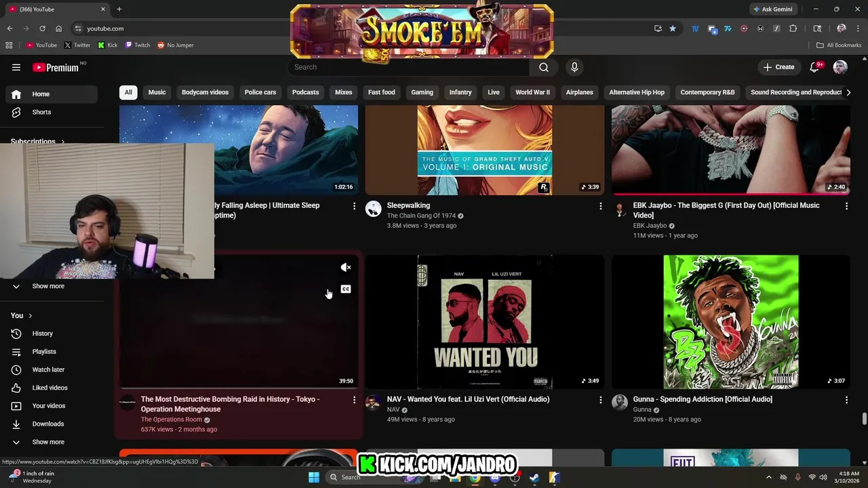Viewport: 868px width, 488px height.
Task: Select the Bodycam videos chip
Action: click(205, 92)
